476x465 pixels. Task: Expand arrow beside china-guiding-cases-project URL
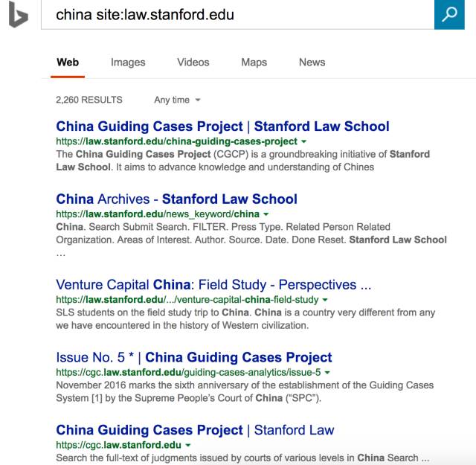point(304,141)
